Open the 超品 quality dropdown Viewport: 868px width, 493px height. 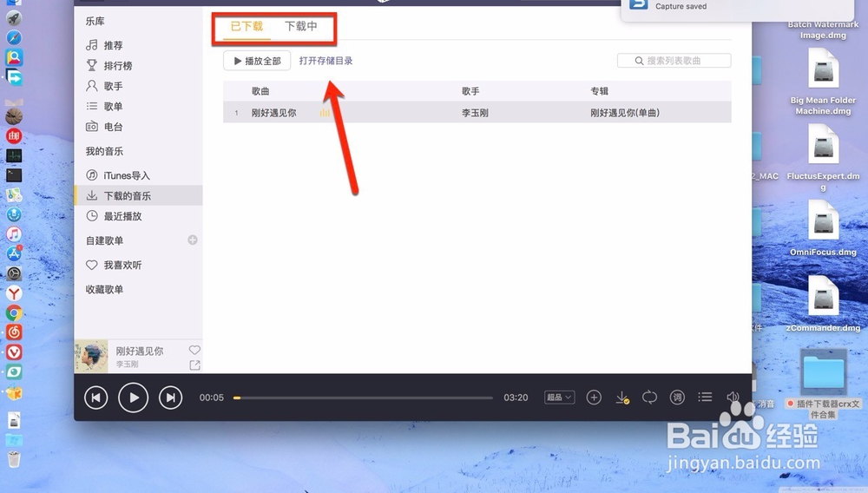pyautogui.click(x=559, y=398)
